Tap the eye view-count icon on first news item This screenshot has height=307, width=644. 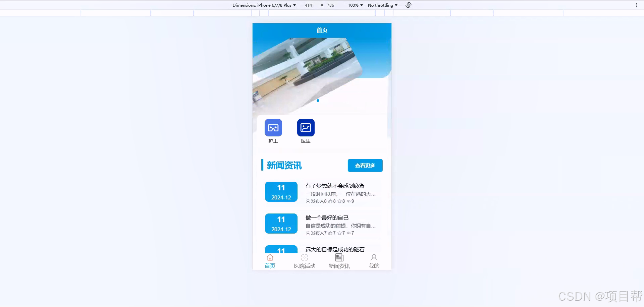pos(350,201)
